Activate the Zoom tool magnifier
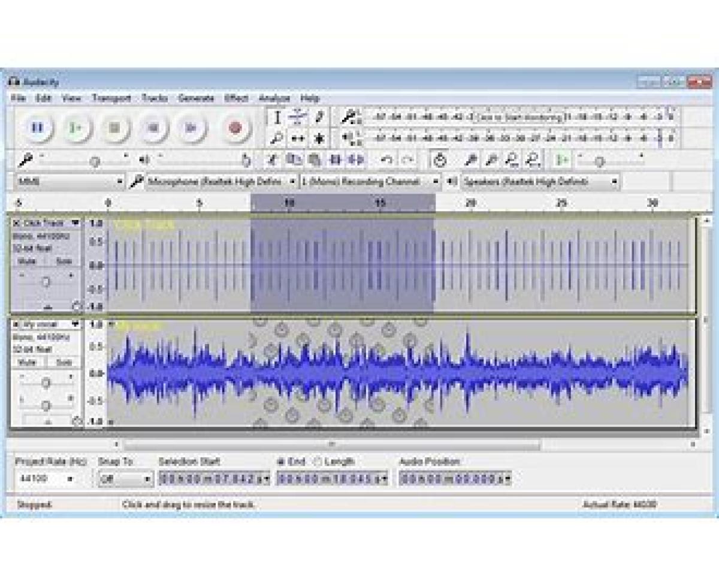 277,139
